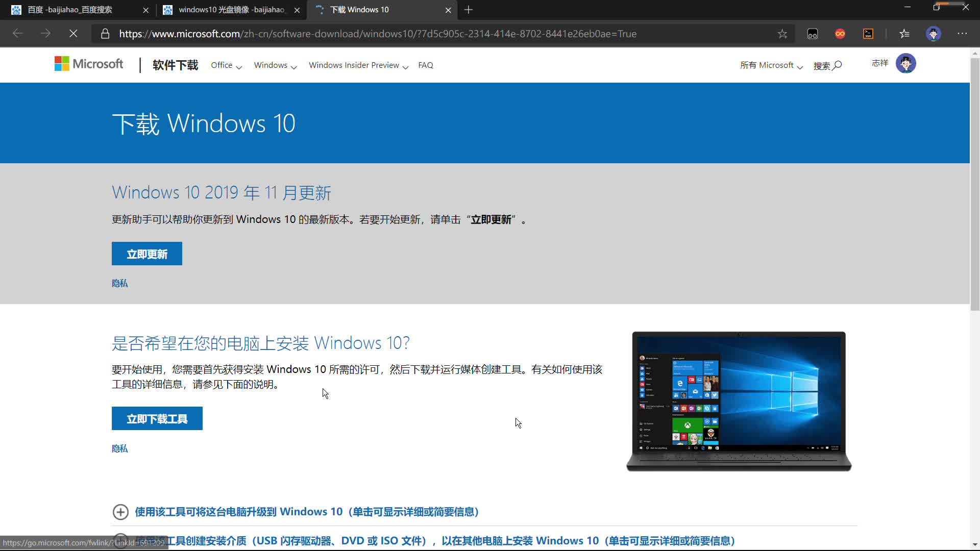Click the 是否希望在您的电脑上安装 Windows 10 heading

click(261, 343)
